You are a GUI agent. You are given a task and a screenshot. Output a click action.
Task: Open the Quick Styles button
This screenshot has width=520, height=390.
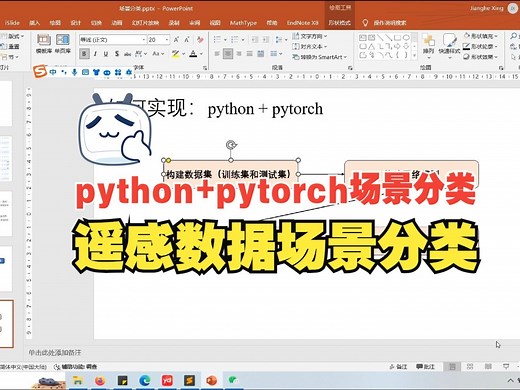point(449,45)
